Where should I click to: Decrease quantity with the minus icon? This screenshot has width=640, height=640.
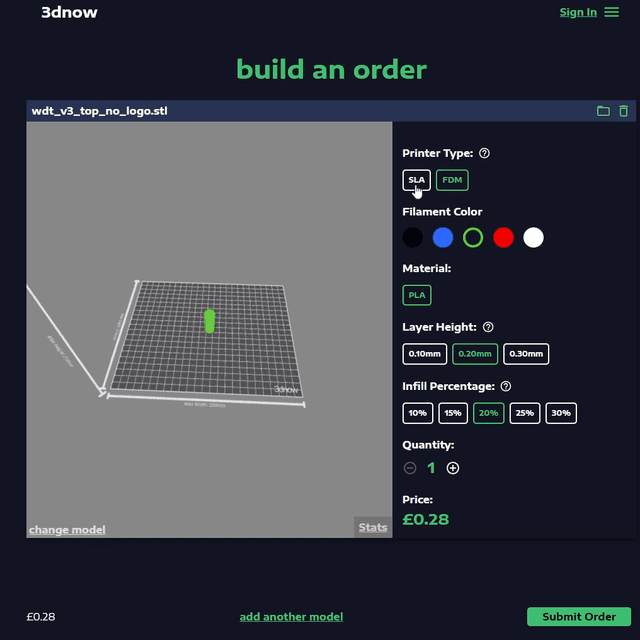pyautogui.click(x=410, y=468)
